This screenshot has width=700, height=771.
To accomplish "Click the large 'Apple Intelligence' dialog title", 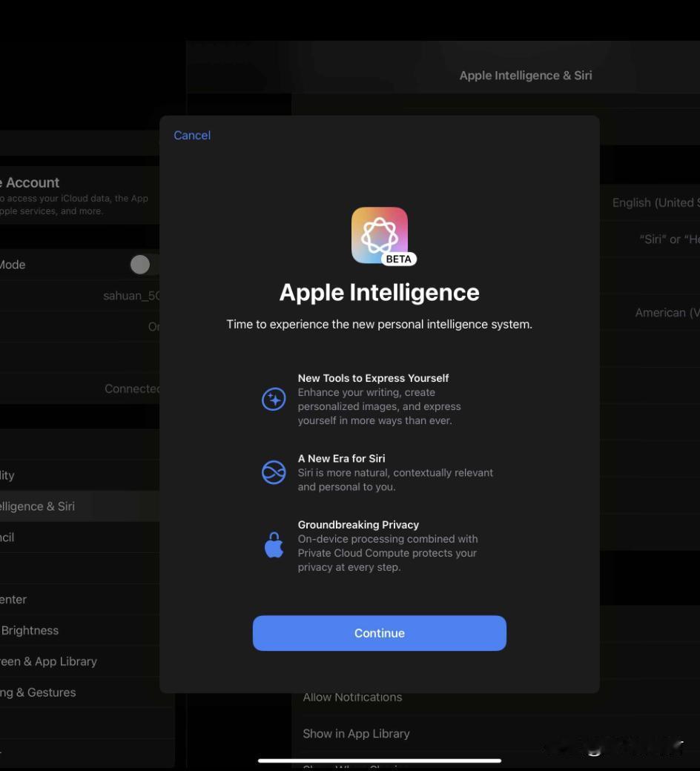I will coord(379,293).
